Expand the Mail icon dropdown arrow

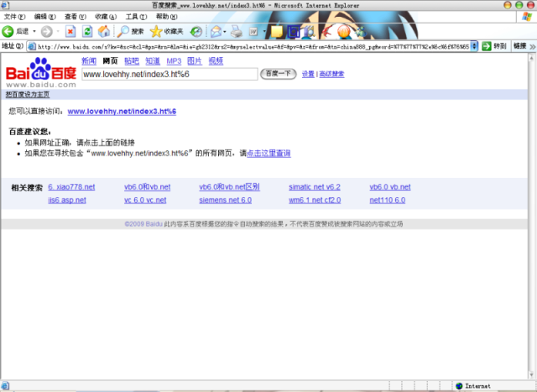point(225,32)
